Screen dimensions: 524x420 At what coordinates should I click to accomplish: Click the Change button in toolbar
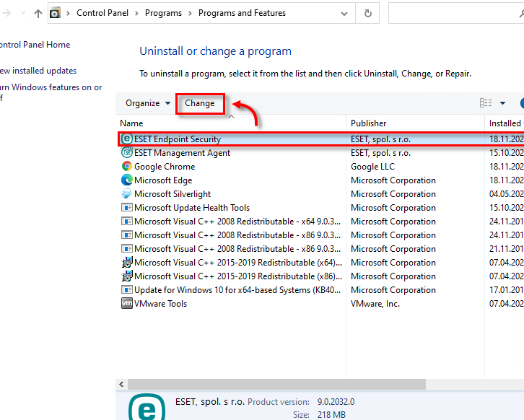point(200,103)
